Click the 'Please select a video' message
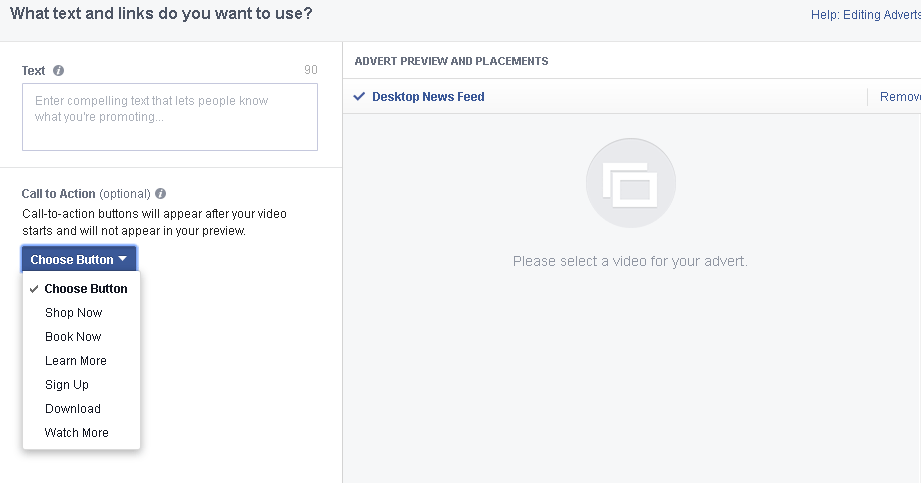Screen dimensions: 921x483 tap(630, 262)
